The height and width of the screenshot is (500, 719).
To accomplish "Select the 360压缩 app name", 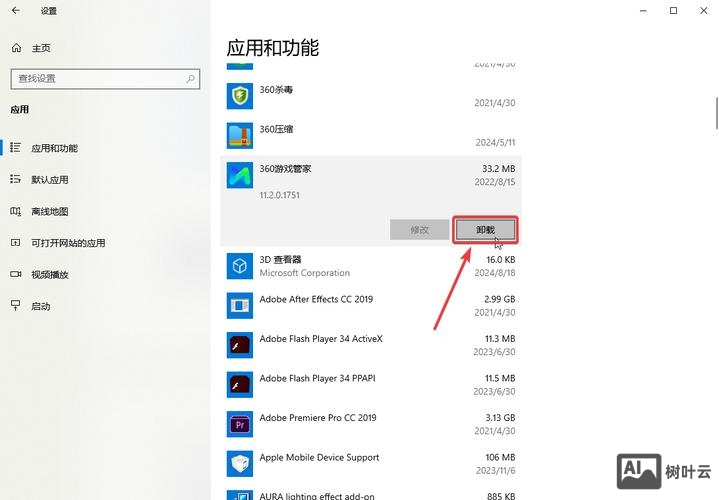I will pyautogui.click(x=276, y=129).
